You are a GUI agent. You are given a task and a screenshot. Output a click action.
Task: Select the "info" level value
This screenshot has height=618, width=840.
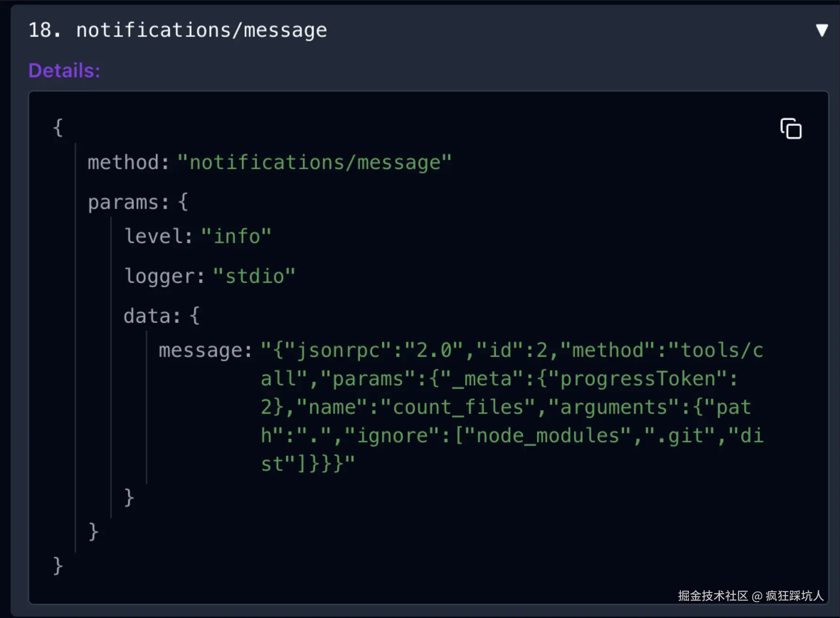[x=236, y=236]
